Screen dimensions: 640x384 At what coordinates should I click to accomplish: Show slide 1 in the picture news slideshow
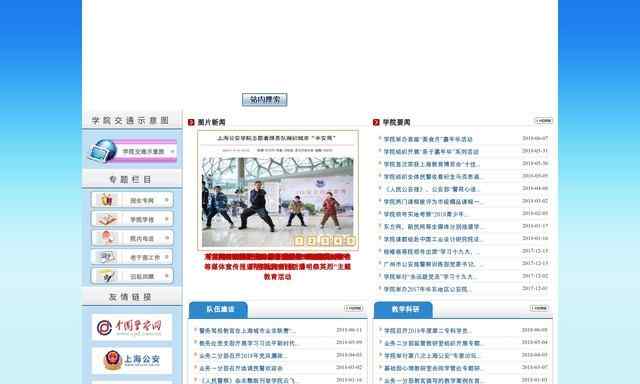[x=299, y=241]
